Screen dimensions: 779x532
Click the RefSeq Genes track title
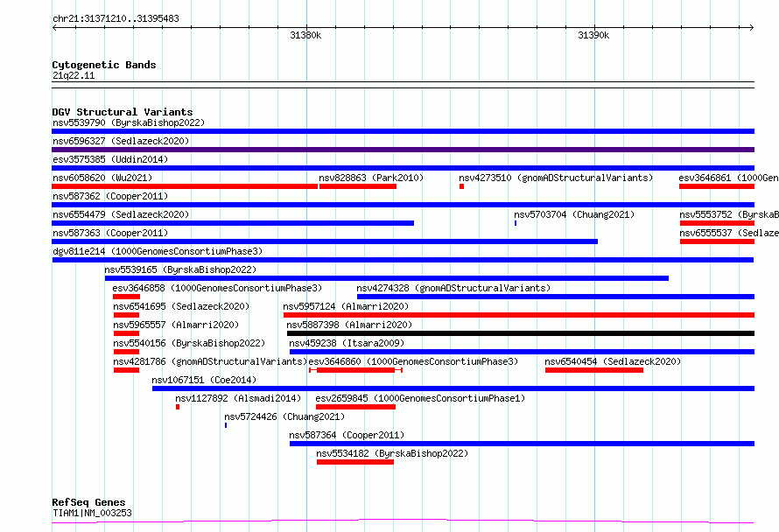click(88, 503)
